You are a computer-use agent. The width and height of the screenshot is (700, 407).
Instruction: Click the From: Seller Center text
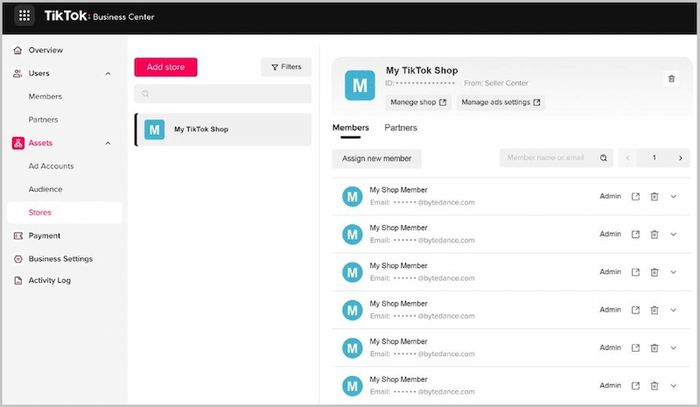click(x=496, y=83)
